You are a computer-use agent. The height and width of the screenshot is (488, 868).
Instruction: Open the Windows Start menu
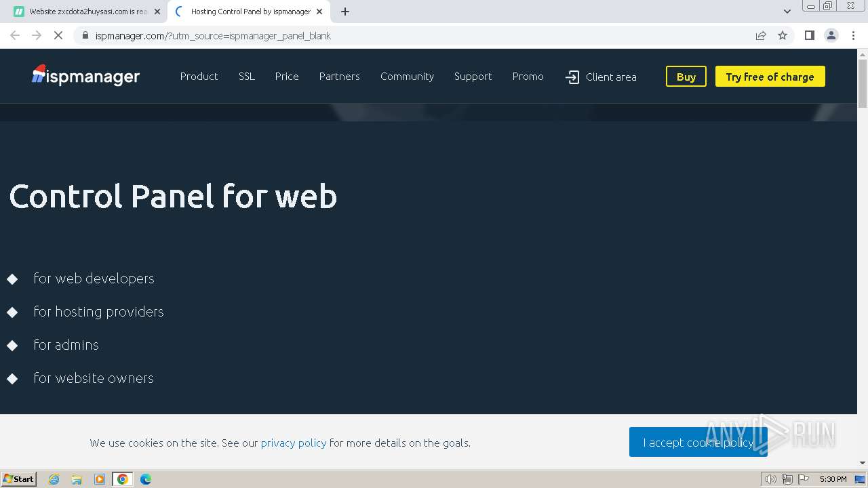(19, 479)
